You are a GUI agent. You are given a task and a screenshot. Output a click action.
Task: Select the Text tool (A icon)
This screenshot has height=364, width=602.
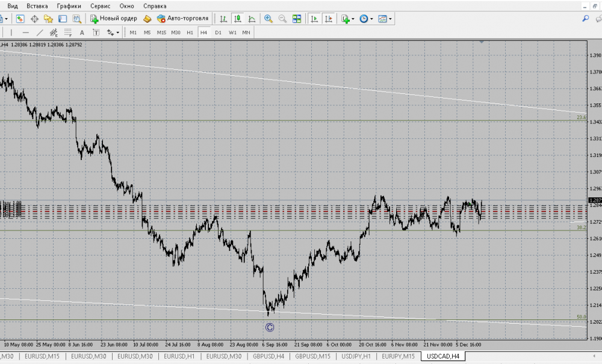pos(82,32)
